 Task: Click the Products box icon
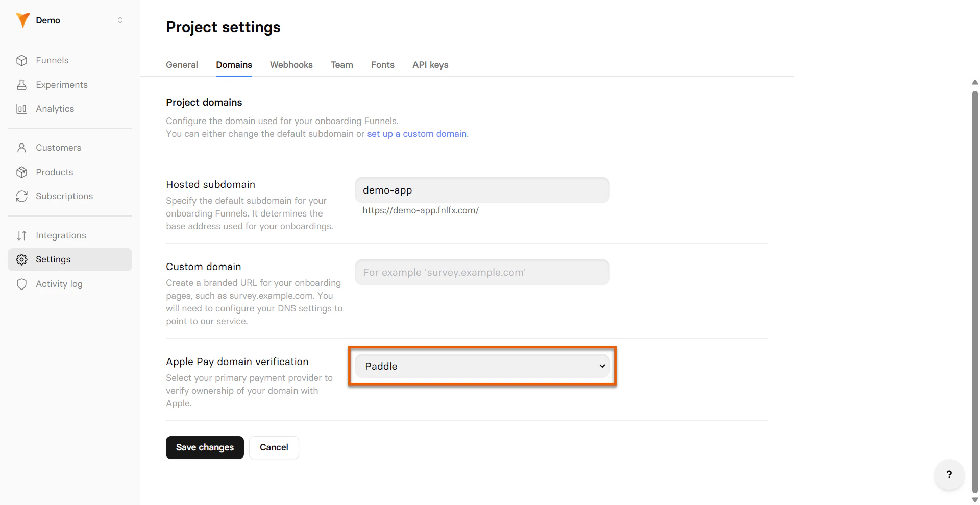pyautogui.click(x=21, y=172)
